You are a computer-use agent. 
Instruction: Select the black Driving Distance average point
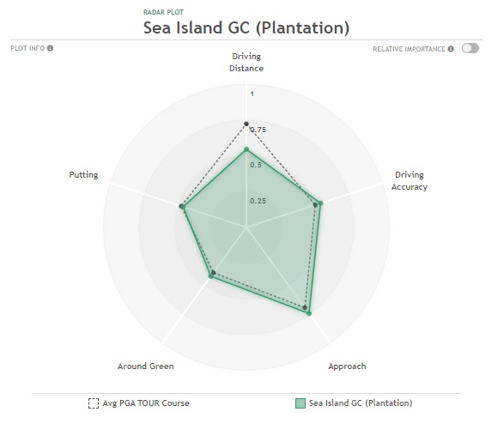246,124
